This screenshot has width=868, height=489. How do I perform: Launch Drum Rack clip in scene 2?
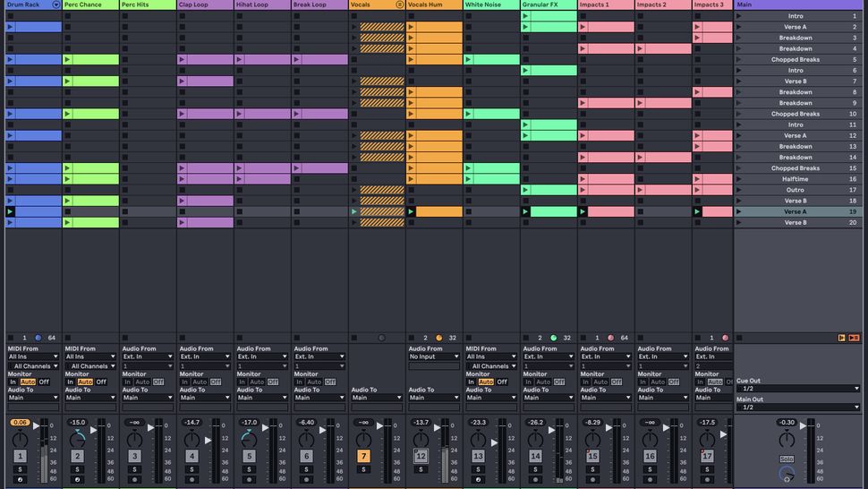10,27
